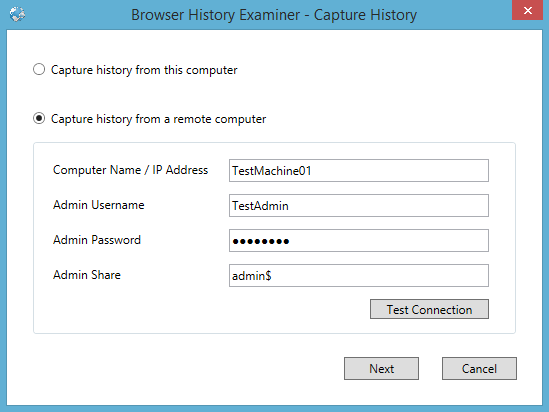Click the Admin Username label
Image resolution: width=549 pixels, height=412 pixels.
point(99,205)
